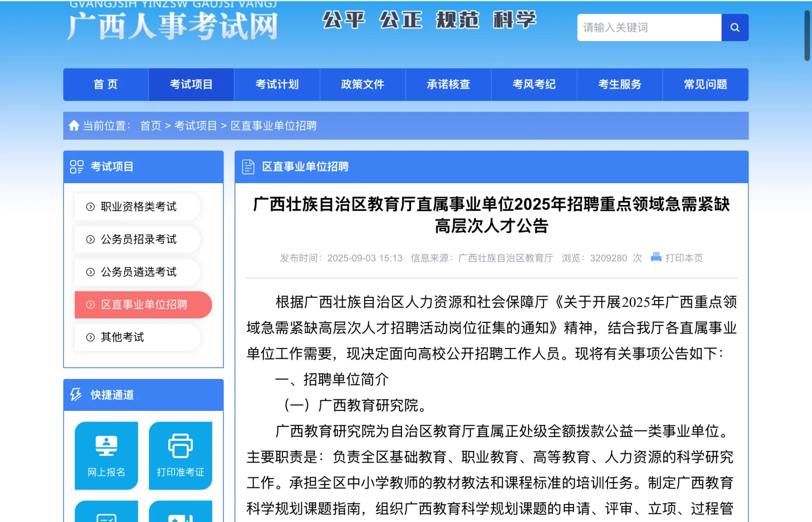Click the source text 广西壮族自治区教育厅
812x522 pixels.
click(505, 258)
